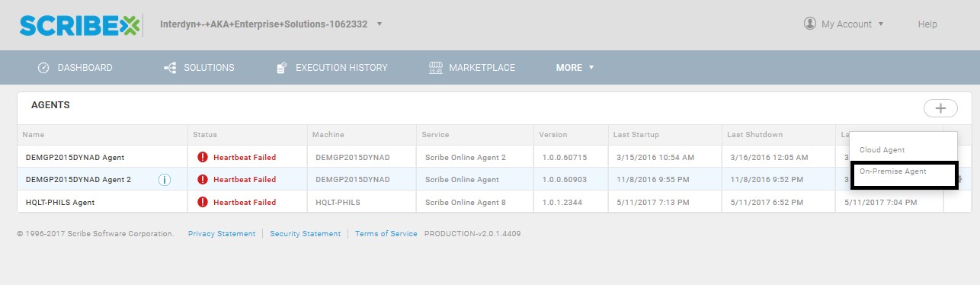Choose Cloud Agent from the menu
The image size is (980, 285).
pos(882,150)
